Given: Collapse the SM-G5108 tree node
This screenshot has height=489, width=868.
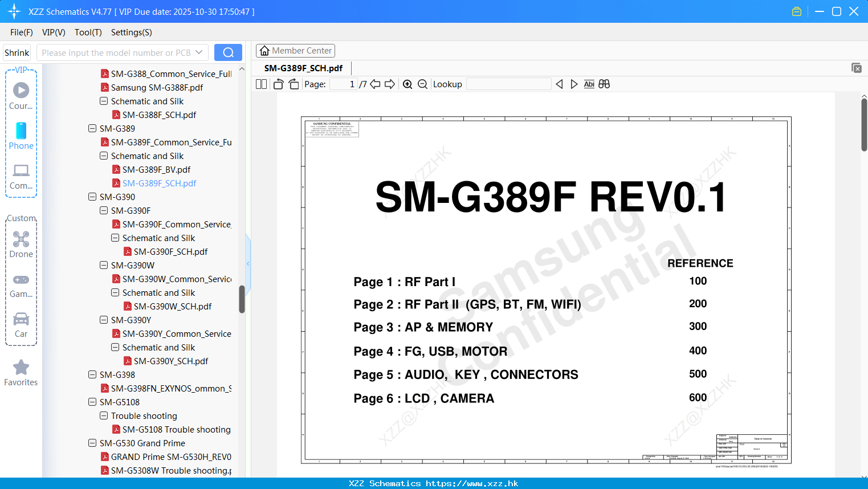Looking at the screenshot, I should [x=92, y=402].
